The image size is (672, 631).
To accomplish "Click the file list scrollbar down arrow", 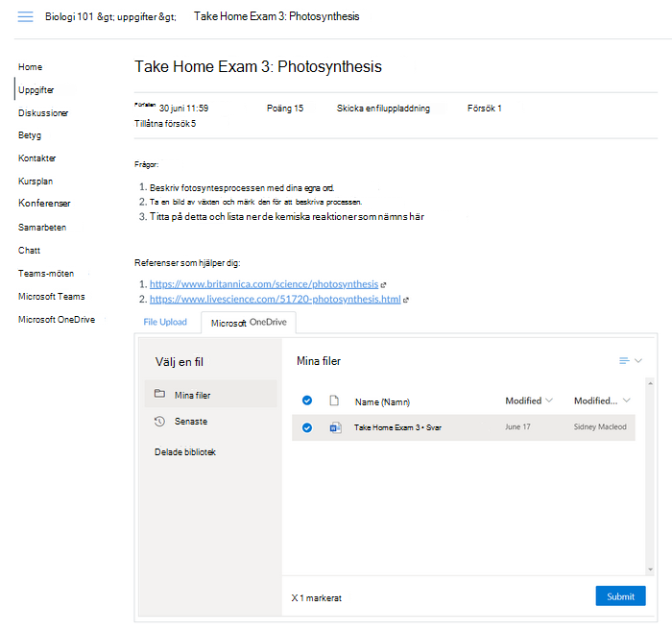I will click(650, 570).
